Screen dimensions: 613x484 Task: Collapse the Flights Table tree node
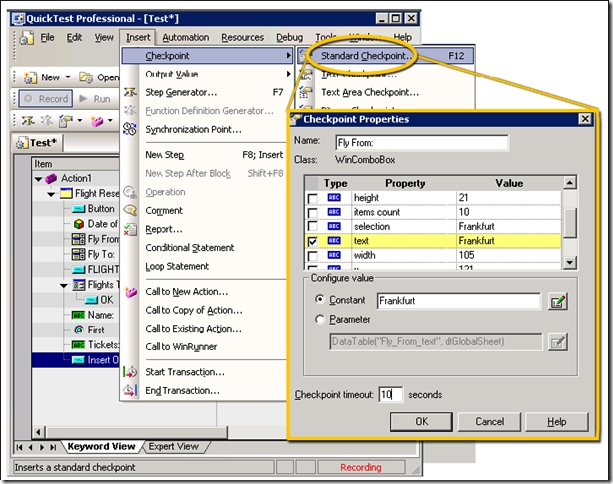click(x=64, y=286)
